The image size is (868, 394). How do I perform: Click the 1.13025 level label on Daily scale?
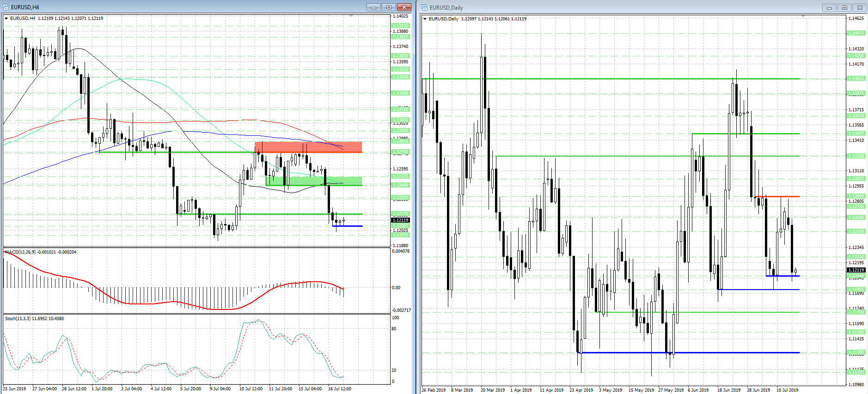[856, 179]
